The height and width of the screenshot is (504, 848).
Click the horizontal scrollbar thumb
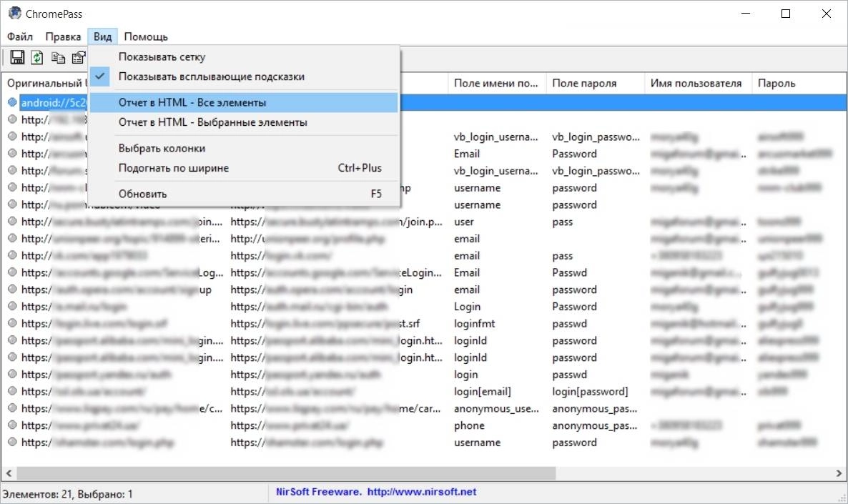[x=286, y=473]
